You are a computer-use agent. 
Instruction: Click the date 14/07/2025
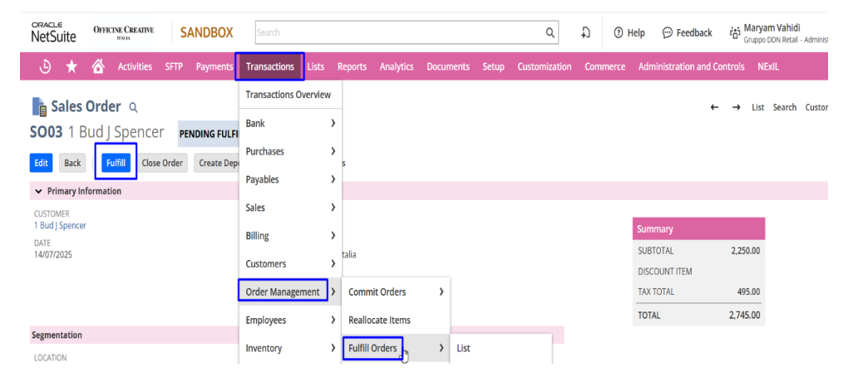(x=53, y=255)
